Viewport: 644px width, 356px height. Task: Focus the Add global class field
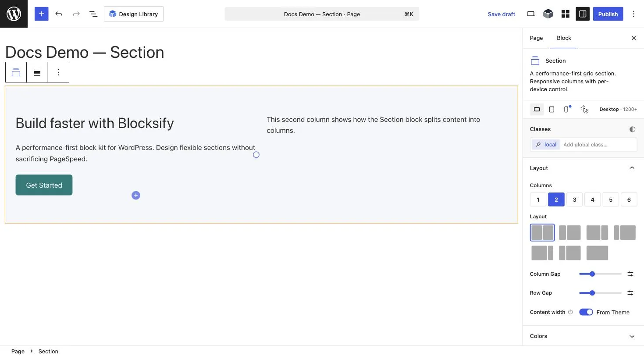click(x=598, y=145)
